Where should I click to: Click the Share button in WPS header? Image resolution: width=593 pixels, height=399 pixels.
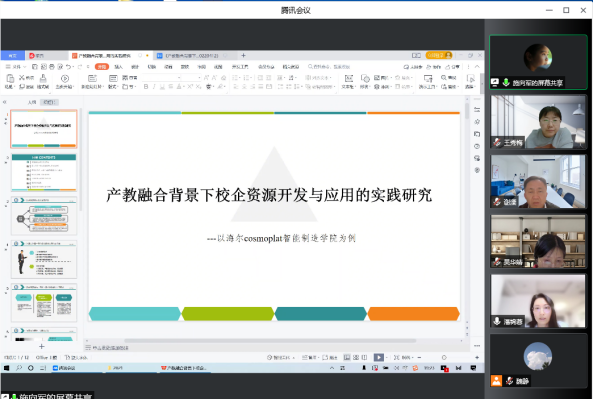452,67
